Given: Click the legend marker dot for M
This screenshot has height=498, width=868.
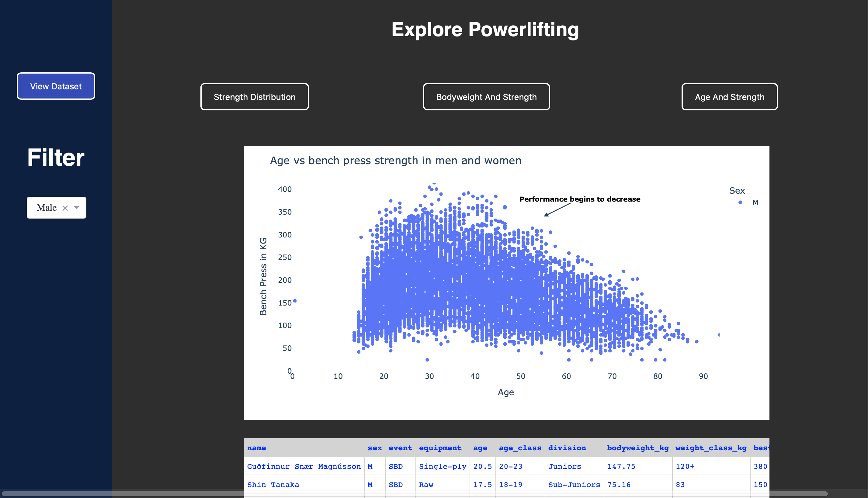Looking at the screenshot, I should tap(740, 202).
